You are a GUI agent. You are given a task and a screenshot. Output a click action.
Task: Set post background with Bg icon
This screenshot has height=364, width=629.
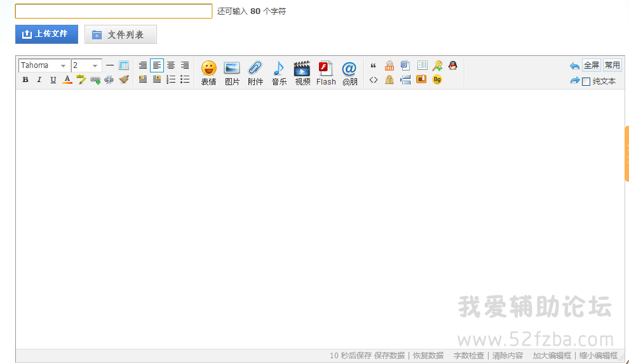[x=437, y=79]
